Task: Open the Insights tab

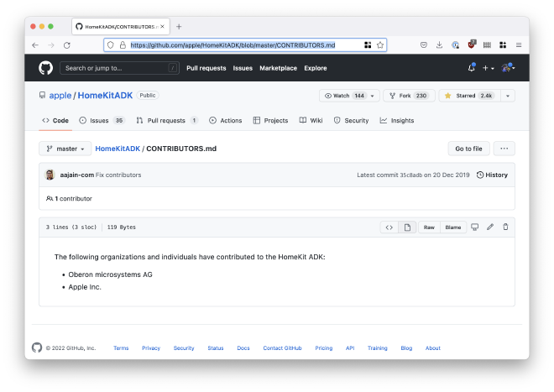Action: tap(397, 121)
